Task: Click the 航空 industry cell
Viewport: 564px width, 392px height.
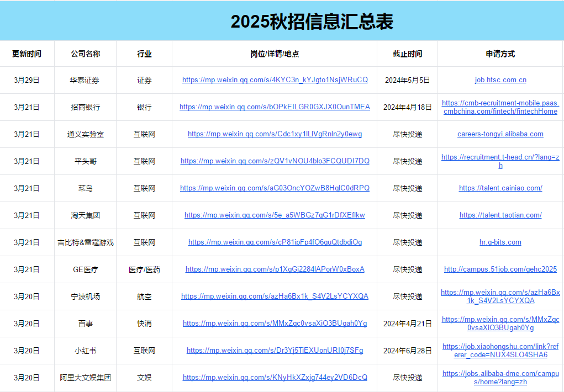Action: tap(144, 296)
